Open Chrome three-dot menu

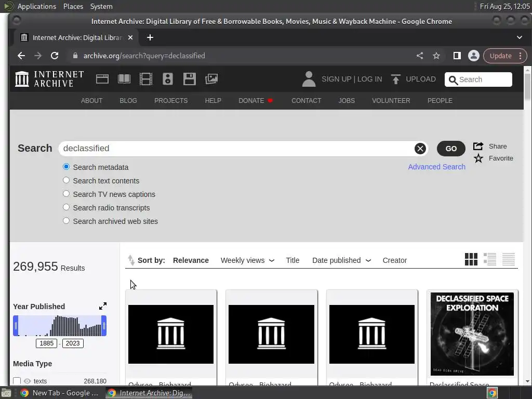point(520,56)
